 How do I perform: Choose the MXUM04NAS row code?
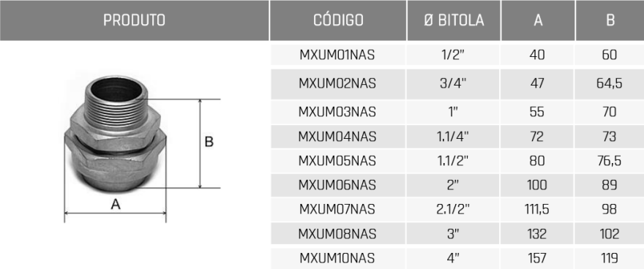[x=337, y=136]
